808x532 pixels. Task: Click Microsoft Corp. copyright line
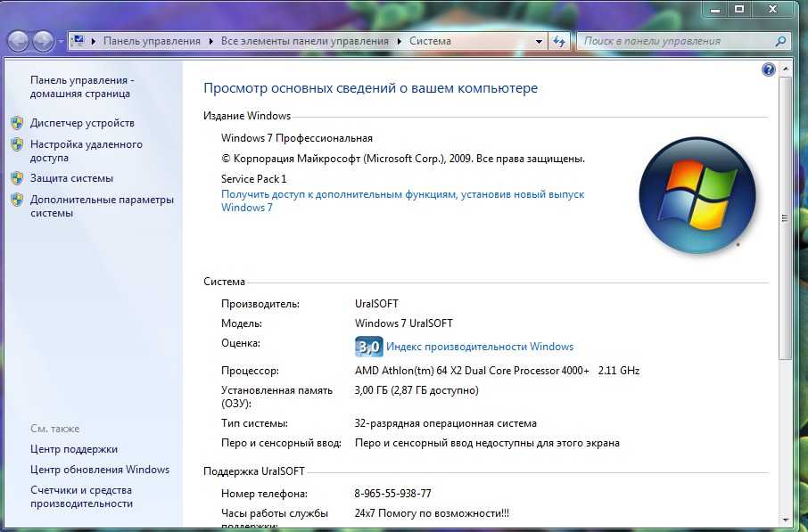(403, 159)
